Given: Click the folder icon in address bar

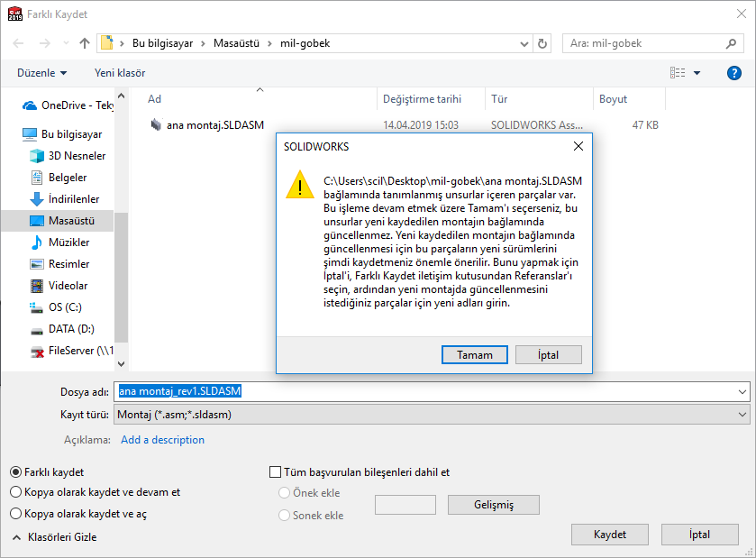Looking at the screenshot, I should click(107, 43).
